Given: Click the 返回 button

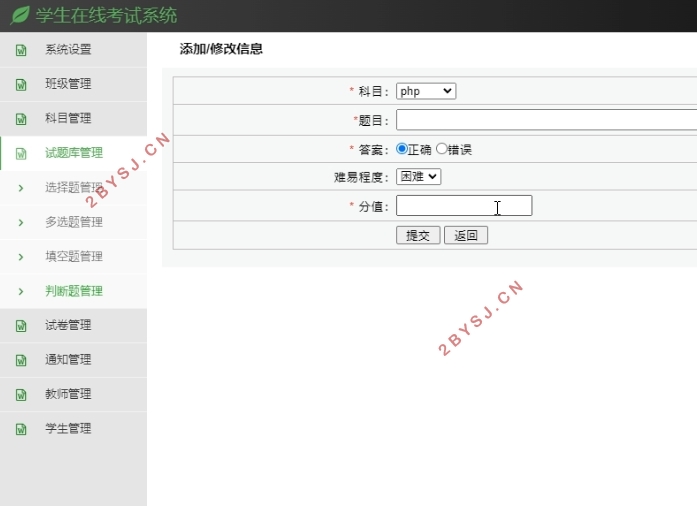Looking at the screenshot, I should [x=466, y=235].
